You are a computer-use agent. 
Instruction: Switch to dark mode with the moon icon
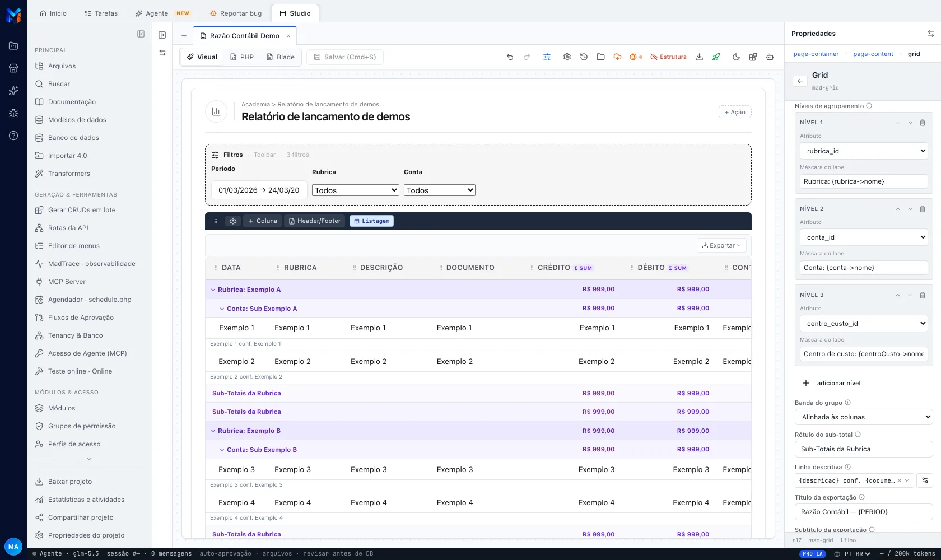736,57
